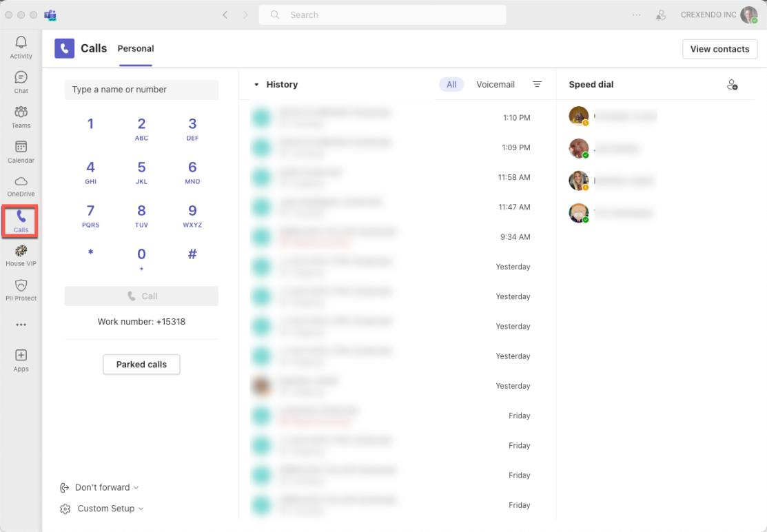The width and height of the screenshot is (767, 532).
Task: Filter history by Voicemail
Action: click(495, 85)
